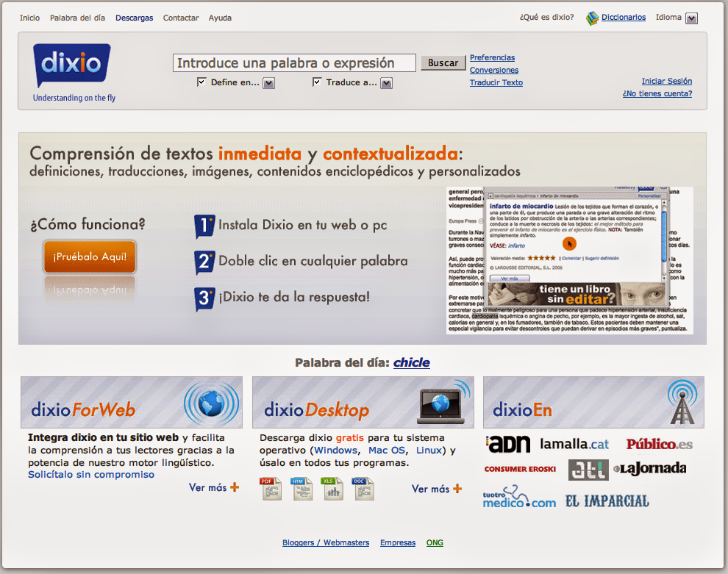Expand the Define en dropdown arrow
The width and height of the screenshot is (728, 574).
269,83
